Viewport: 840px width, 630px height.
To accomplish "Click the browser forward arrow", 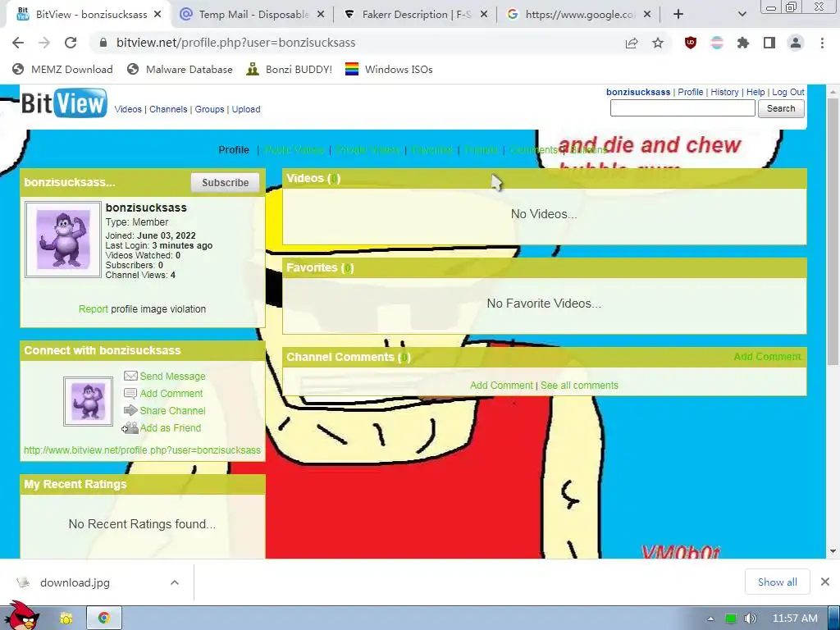I will click(44, 43).
